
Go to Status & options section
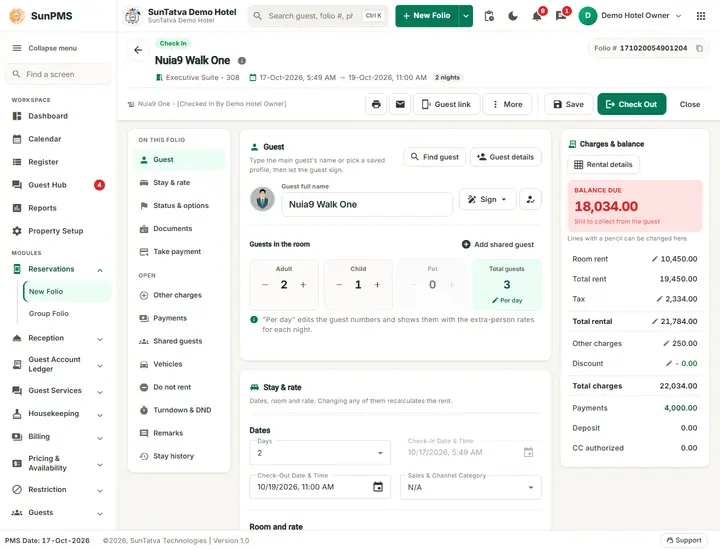(x=179, y=205)
